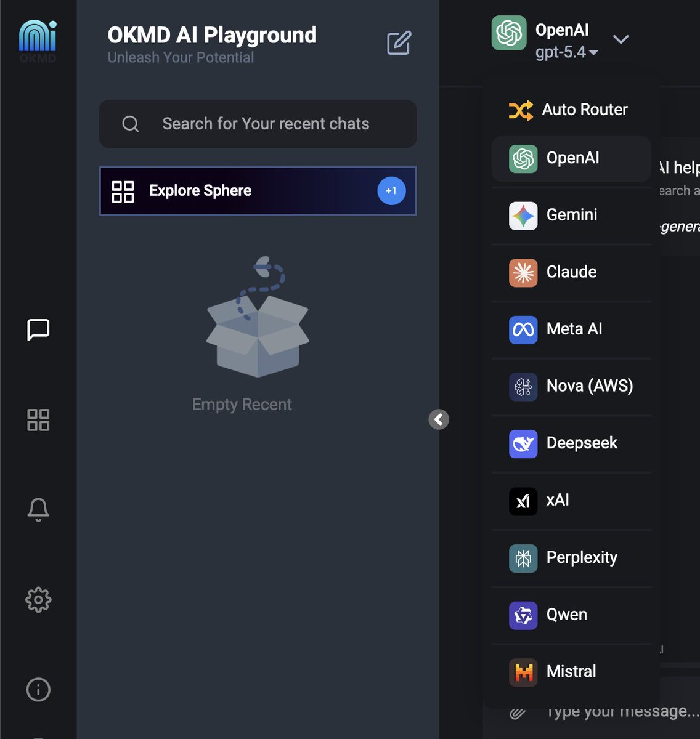Click the OpenAI logo in the header
Image resolution: width=700 pixels, height=739 pixels.
point(509,33)
